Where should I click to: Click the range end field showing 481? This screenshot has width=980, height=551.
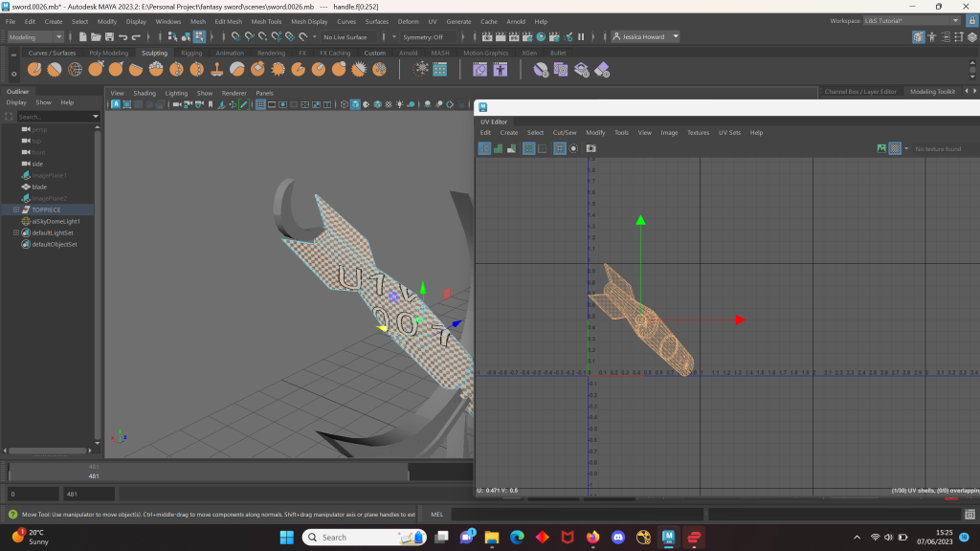coord(89,495)
